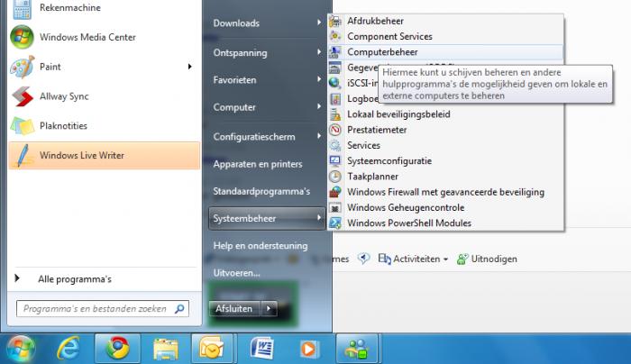
Task: Expand Alle programma's arrow
Action: coord(17,278)
